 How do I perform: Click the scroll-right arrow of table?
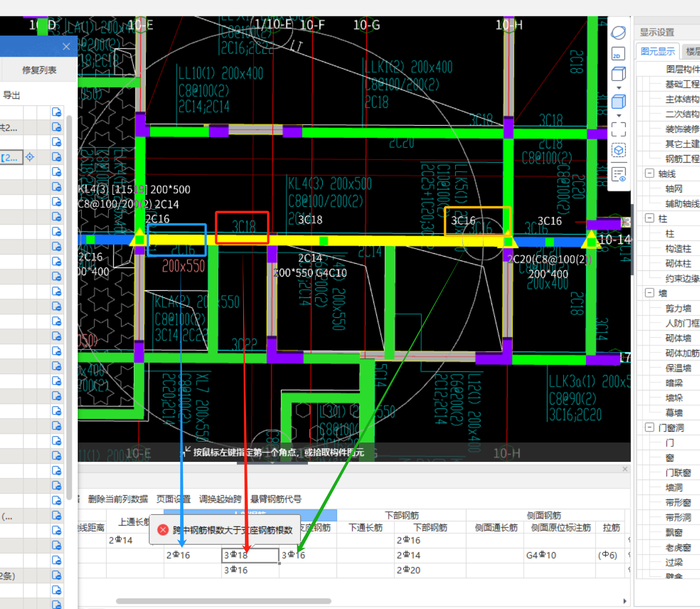[x=625, y=601]
